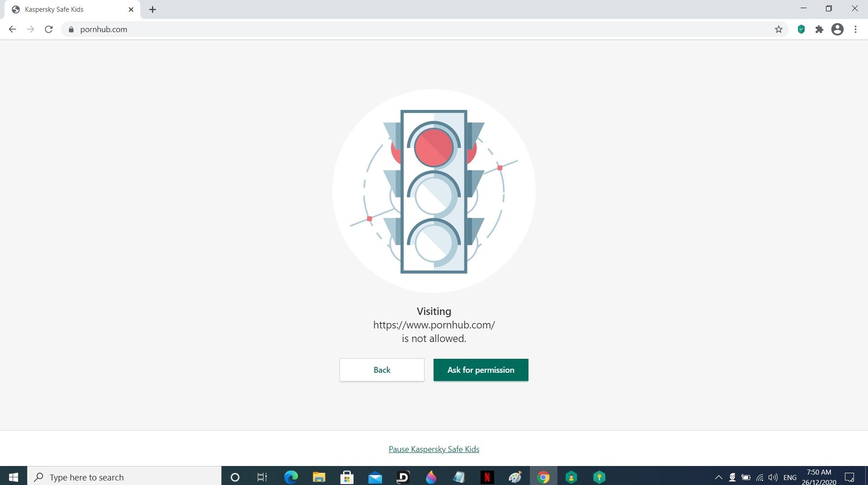The width and height of the screenshot is (868, 485).
Task: Open the paint palette app in the taskbar
Action: click(x=515, y=477)
